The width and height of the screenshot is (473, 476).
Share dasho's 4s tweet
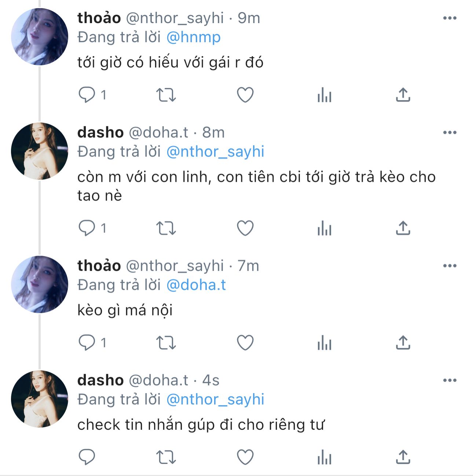[x=403, y=457]
